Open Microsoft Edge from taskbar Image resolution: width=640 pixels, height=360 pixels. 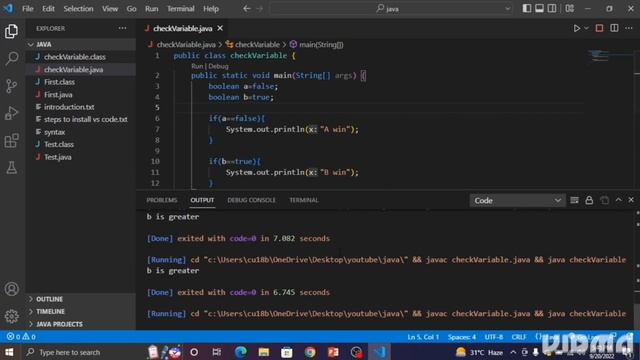pyautogui.click(x=241, y=352)
